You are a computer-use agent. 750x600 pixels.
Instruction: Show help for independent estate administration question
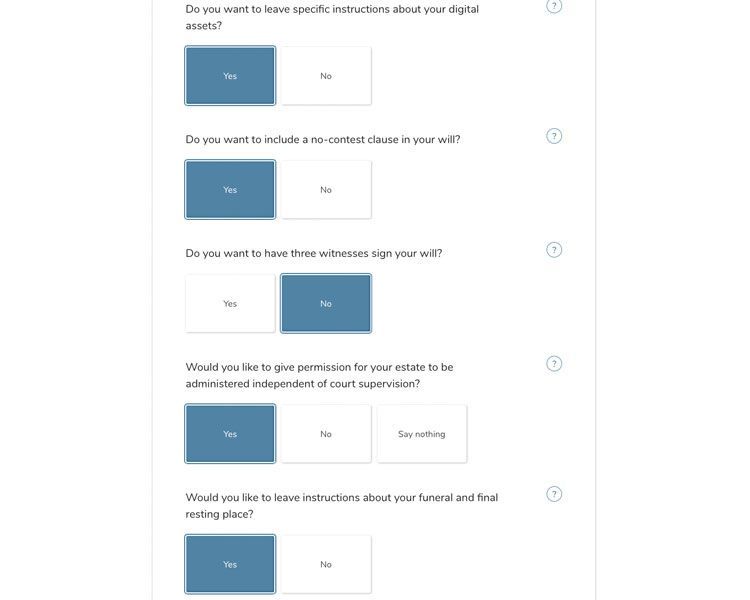coord(554,364)
